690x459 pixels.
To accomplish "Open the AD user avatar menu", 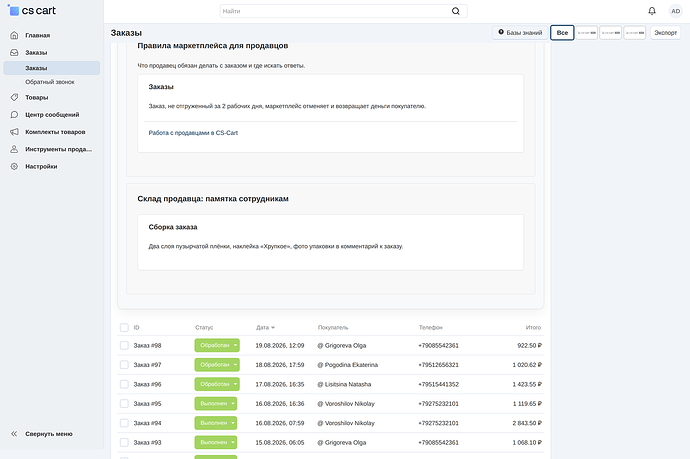I will click(x=675, y=11).
